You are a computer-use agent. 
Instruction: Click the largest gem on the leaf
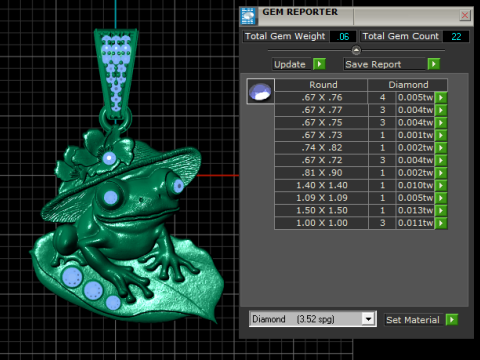72,277
